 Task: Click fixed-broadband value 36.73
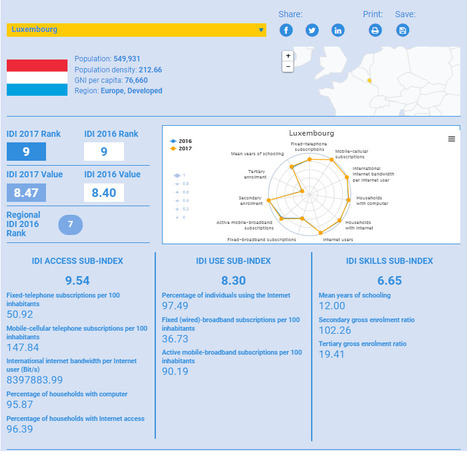click(x=175, y=339)
